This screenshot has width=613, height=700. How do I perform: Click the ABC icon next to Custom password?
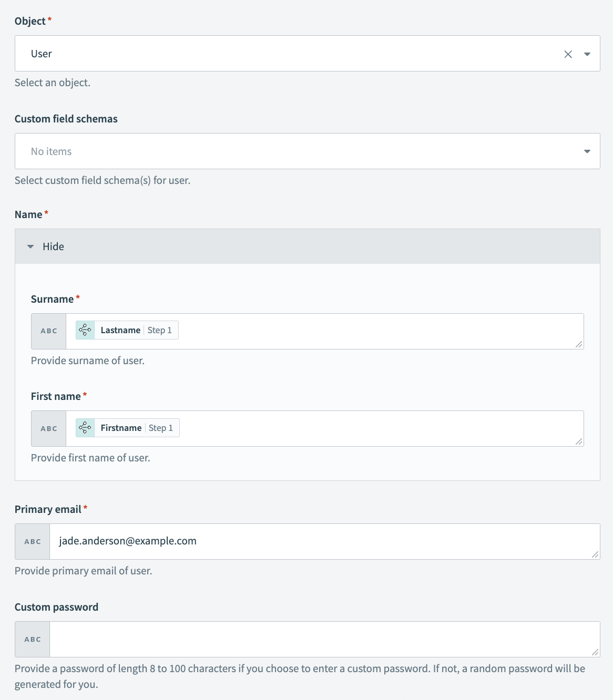(32, 639)
